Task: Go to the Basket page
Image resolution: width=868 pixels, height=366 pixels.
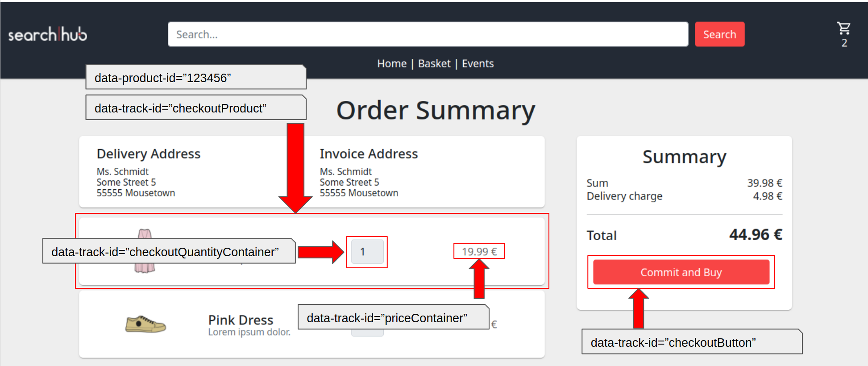Action: [x=434, y=63]
